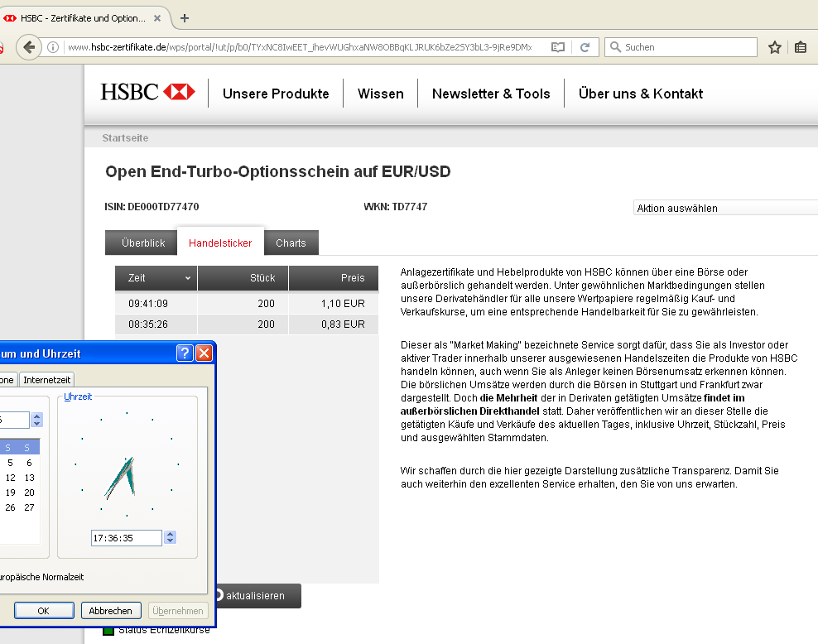Open the Aktion auswählen dropdown
The height and width of the screenshot is (644, 818).
(x=725, y=208)
